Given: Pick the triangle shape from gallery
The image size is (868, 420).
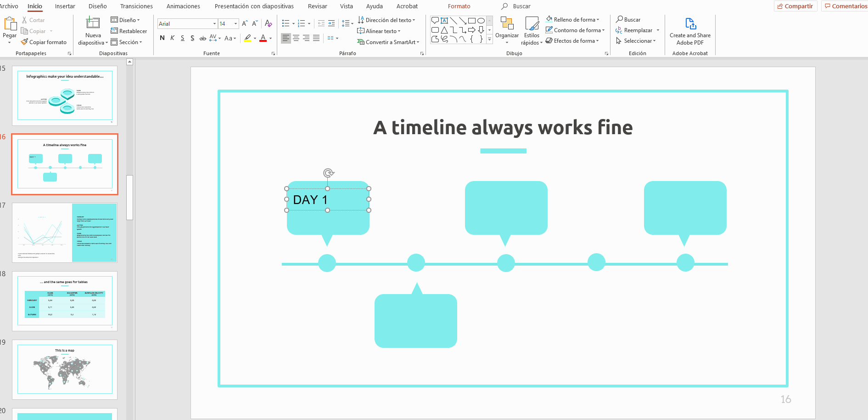Looking at the screenshot, I should coord(444,30).
